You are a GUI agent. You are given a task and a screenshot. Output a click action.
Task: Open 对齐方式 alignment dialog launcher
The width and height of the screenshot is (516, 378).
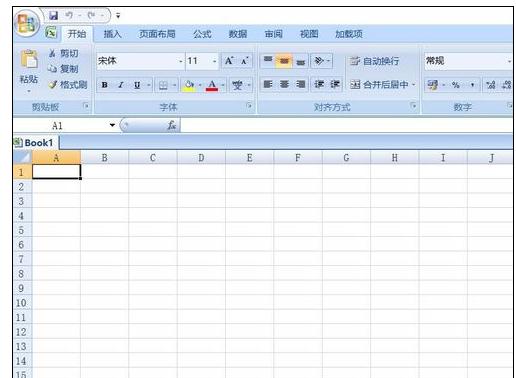point(413,106)
